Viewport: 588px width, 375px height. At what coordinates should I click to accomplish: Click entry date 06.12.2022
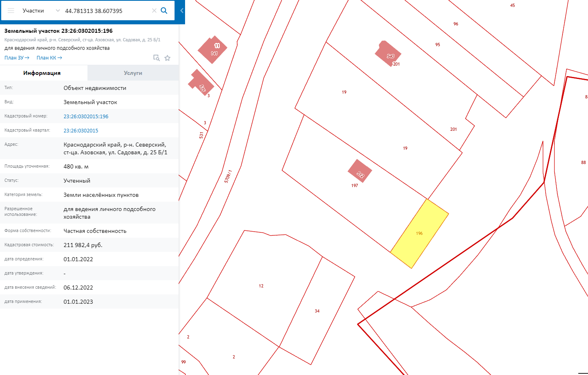click(x=78, y=288)
